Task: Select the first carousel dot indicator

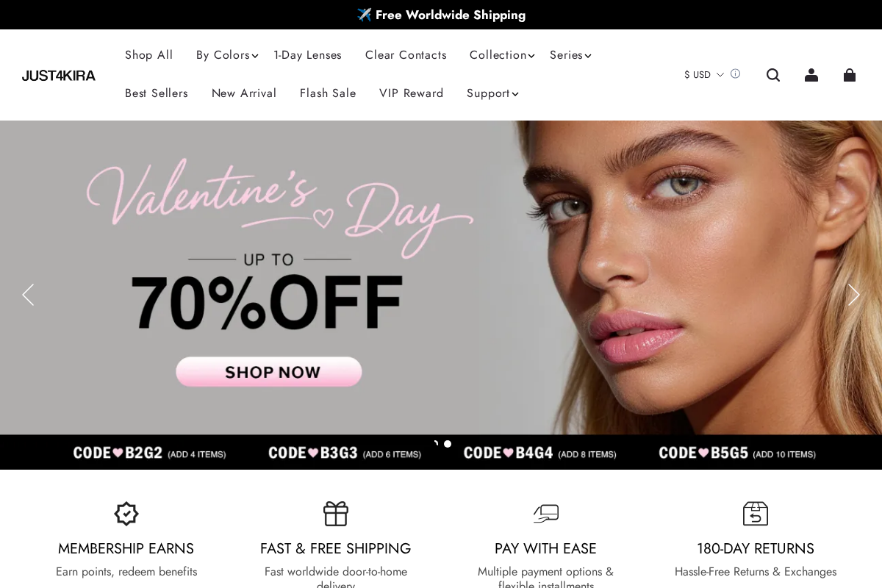Action: 436,443
